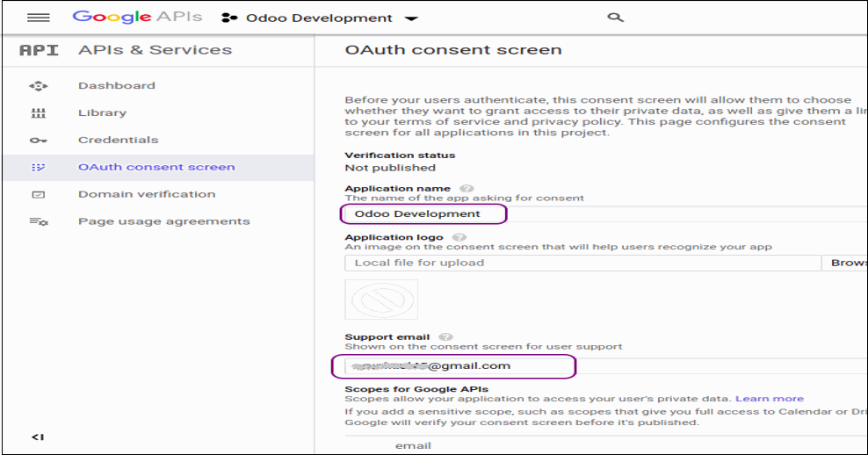The width and height of the screenshot is (868, 455).
Task: Click the Library icon in sidebar
Action: click(x=38, y=113)
